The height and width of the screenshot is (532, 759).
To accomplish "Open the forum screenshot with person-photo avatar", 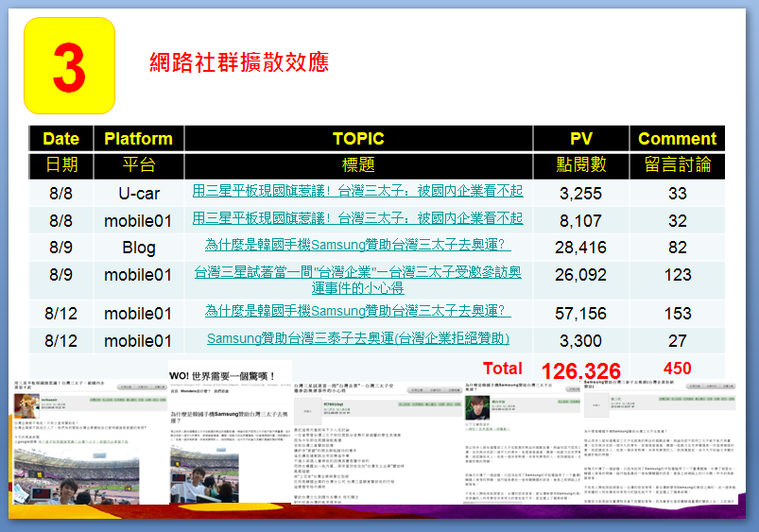I will (523, 442).
